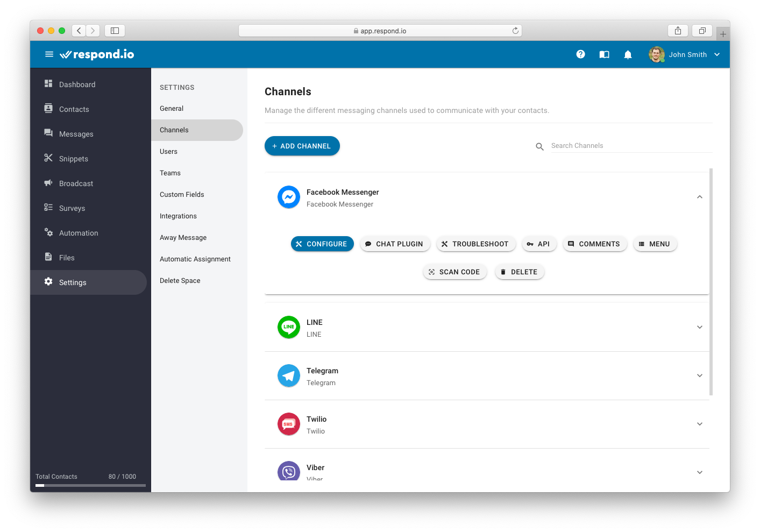Open Broadcast in the sidebar
The height and width of the screenshot is (532, 760).
pos(89,183)
